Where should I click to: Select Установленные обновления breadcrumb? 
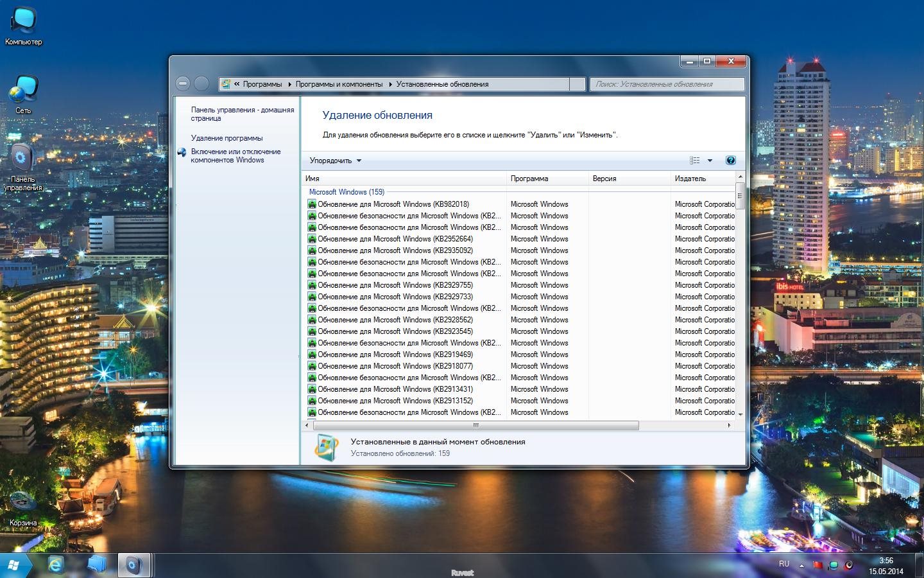[442, 84]
